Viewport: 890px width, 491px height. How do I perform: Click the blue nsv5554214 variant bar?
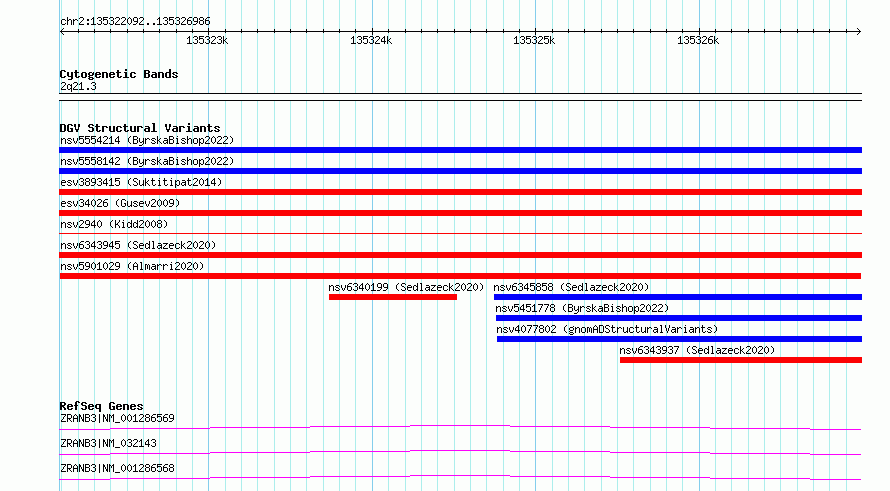tap(460, 150)
